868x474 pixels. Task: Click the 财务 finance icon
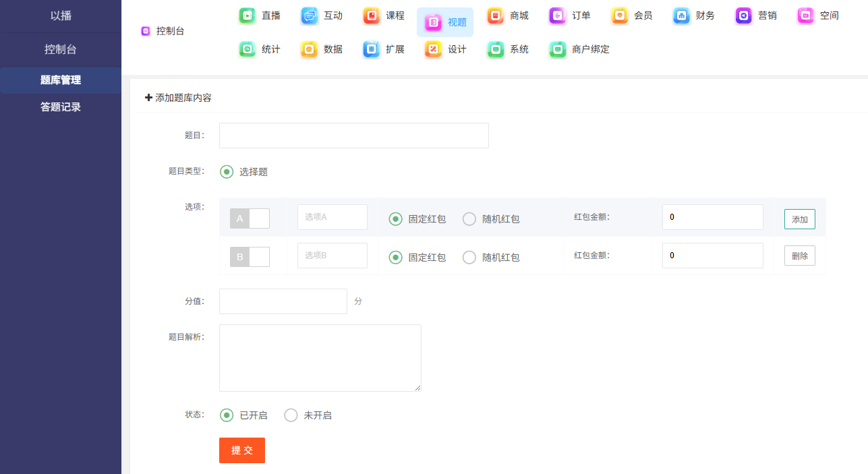682,16
